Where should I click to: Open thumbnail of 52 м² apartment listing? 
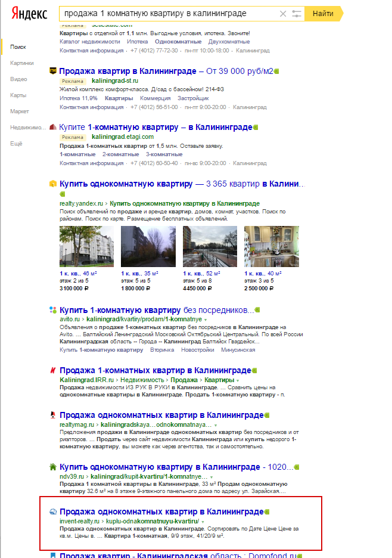210,246
